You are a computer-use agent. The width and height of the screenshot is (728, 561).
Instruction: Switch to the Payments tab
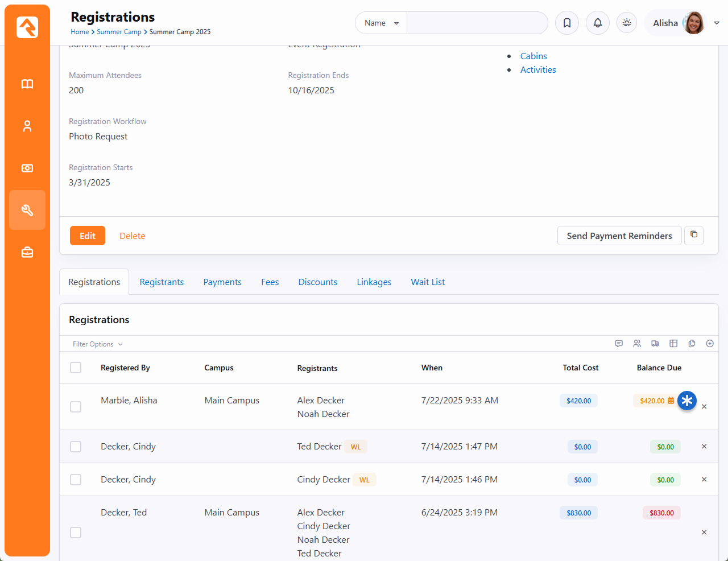pos(222,282)
